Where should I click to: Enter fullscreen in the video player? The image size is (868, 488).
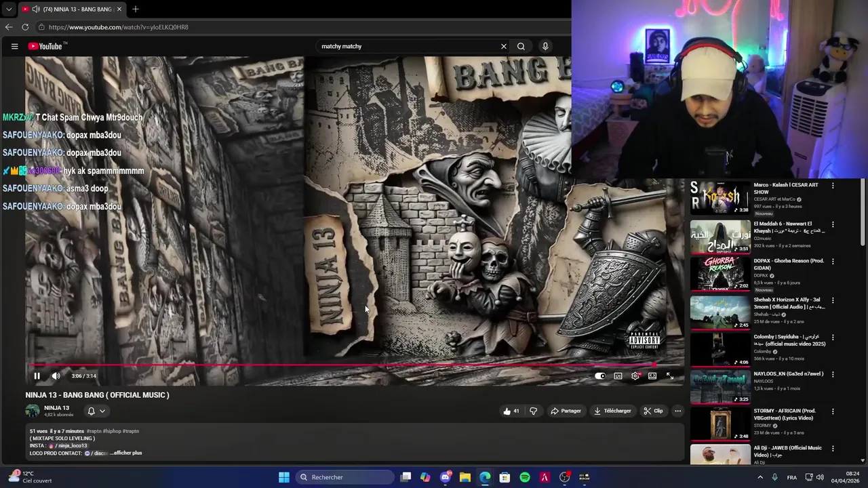pos(670,376)
